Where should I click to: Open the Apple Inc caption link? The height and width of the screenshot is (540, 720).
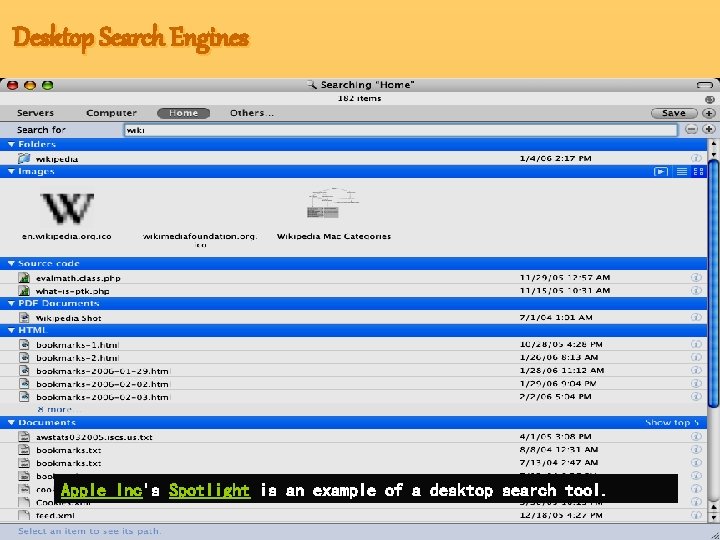pos(101,490)
